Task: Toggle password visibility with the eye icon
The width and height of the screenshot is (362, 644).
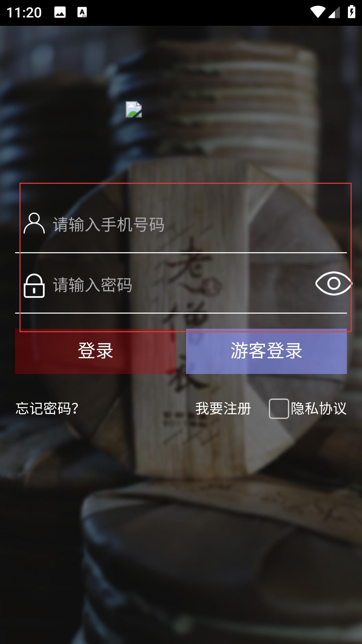Action: coord(334,283)
